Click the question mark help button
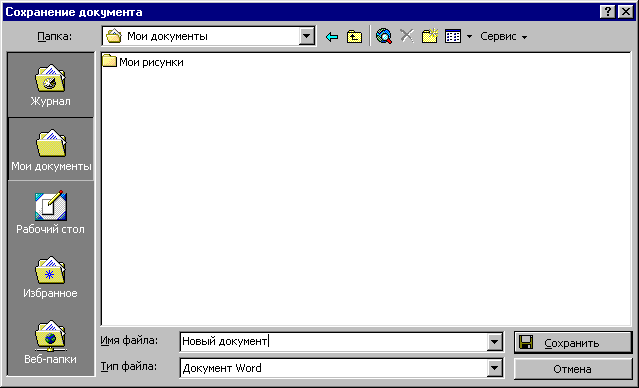 tap(608, 12)
